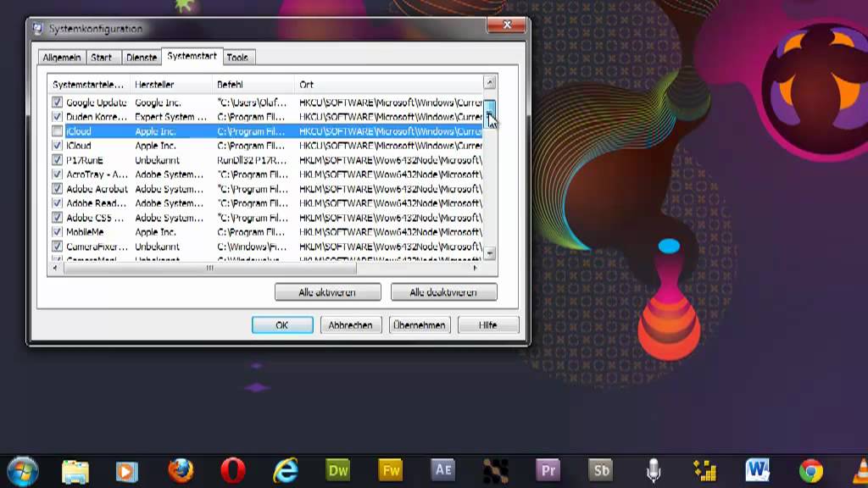Check the unchecked highlighted iCloud entry
868x488 pixels.
pos(57,131)
